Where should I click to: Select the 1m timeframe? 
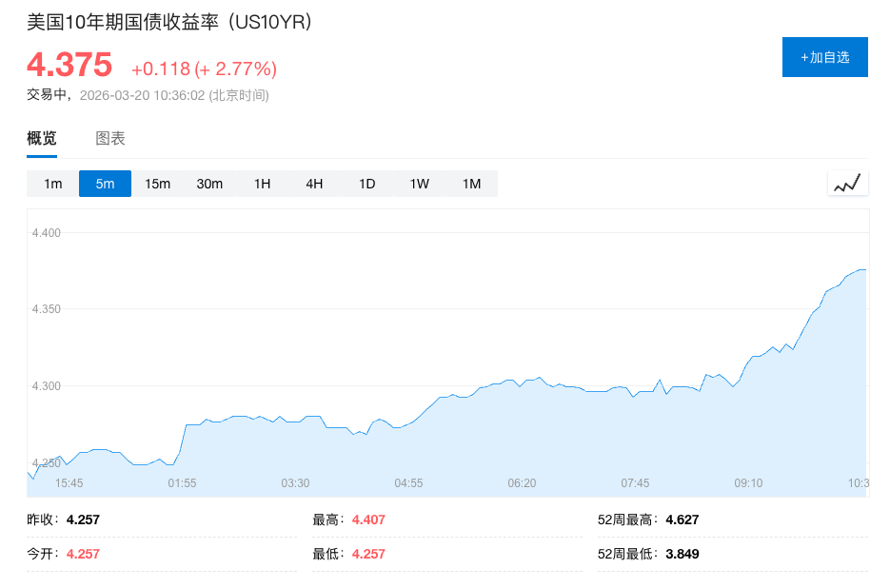(51, 183)
